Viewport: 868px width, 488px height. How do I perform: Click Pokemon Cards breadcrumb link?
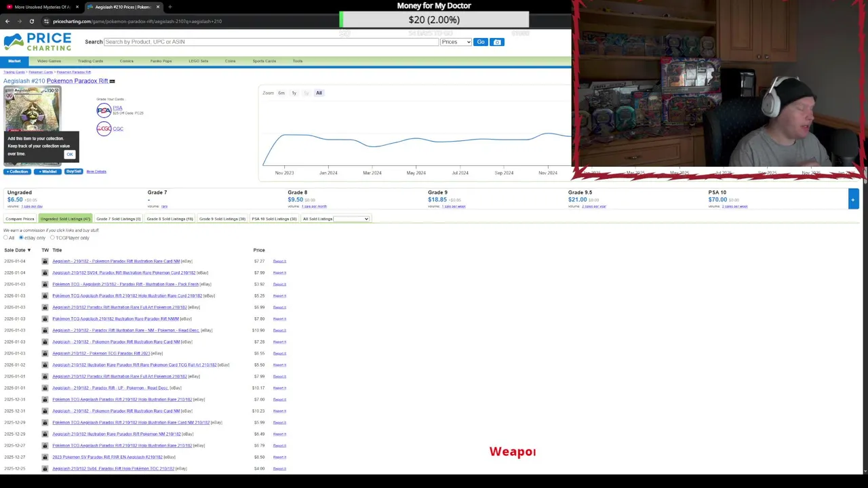pos(41,72)
